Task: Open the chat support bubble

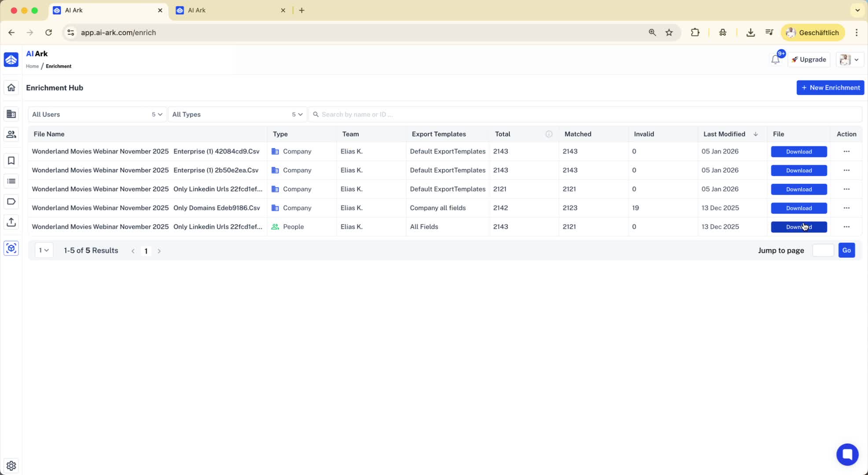Action: point(847,454)
